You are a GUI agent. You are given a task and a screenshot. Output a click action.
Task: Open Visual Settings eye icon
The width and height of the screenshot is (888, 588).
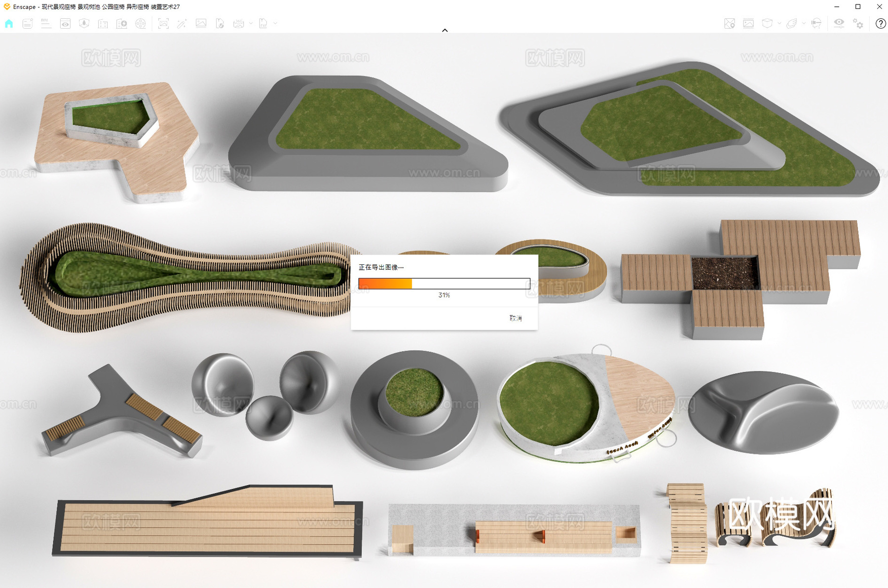pos(839,23)
